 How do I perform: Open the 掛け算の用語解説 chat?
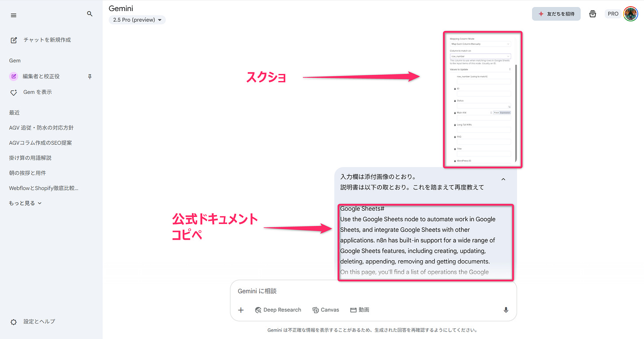click(x=31, y=158)
